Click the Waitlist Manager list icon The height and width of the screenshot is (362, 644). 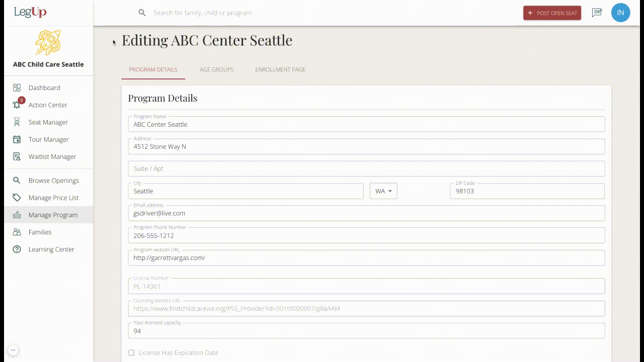coord(17,156)
